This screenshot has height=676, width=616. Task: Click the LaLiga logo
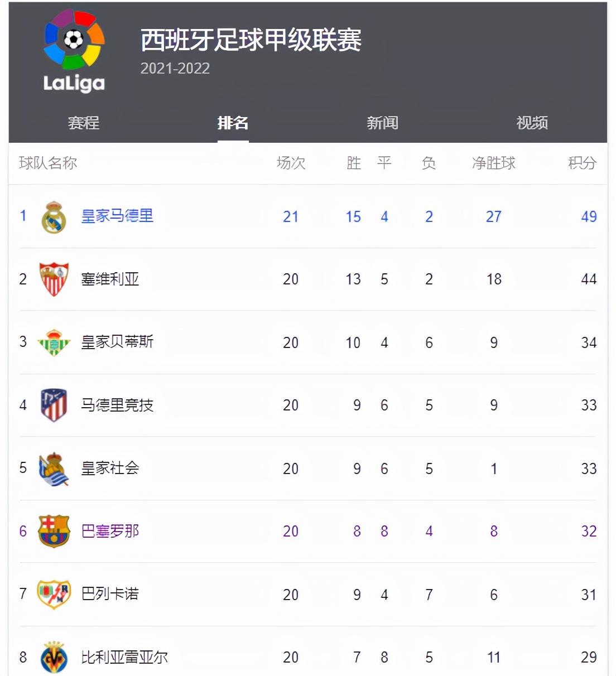(74, 51)
